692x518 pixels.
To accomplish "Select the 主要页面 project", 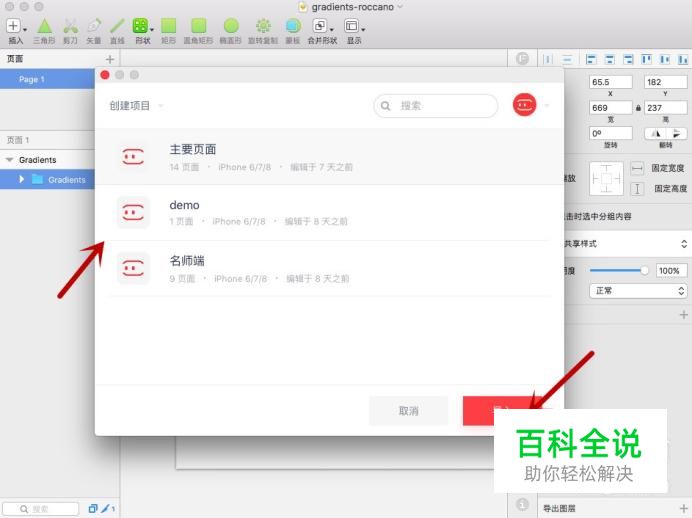I will pos(329,157).
